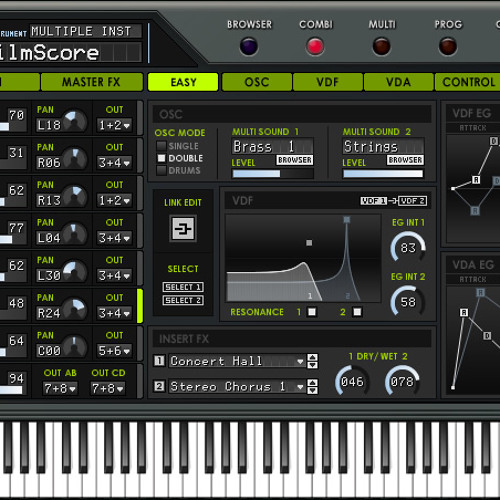Screen dimensions: 500x500
Task: Click the highlighted green selection marker on R24 row
Action: click(140, 306)
